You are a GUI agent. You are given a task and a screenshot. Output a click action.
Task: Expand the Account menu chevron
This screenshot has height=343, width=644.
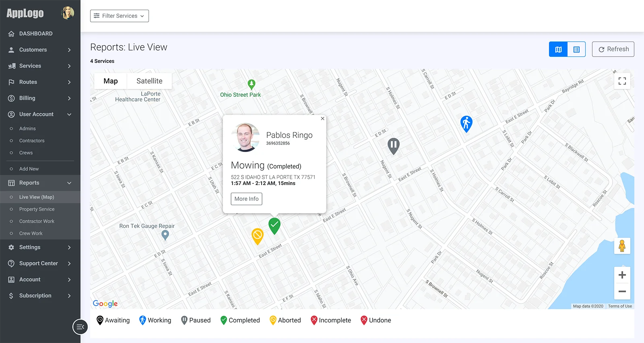click(69, 280)
